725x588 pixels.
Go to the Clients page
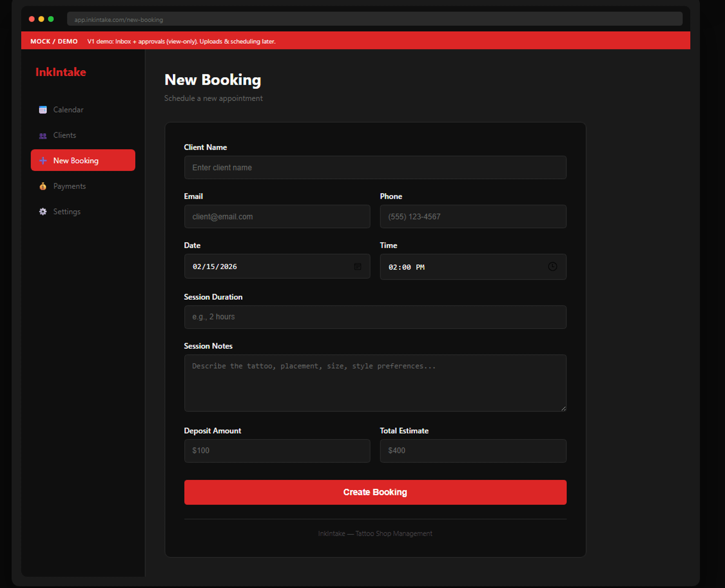[83, 135]
